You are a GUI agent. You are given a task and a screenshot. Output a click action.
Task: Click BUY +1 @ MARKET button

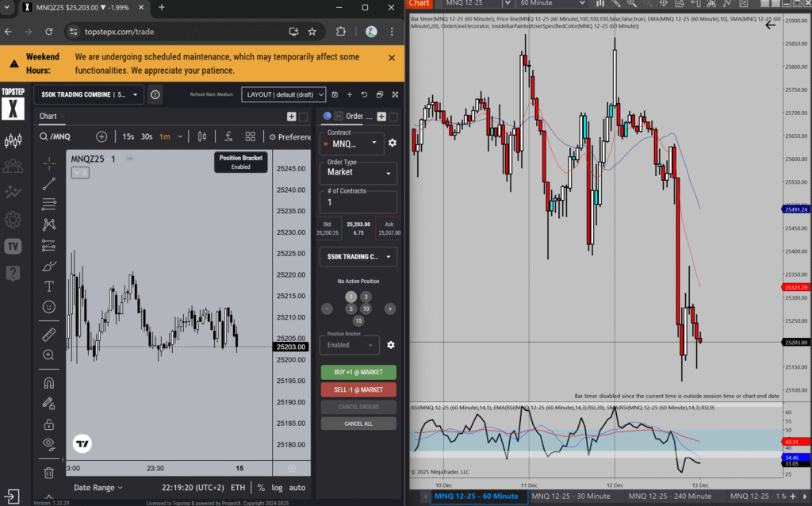[358, 373]
